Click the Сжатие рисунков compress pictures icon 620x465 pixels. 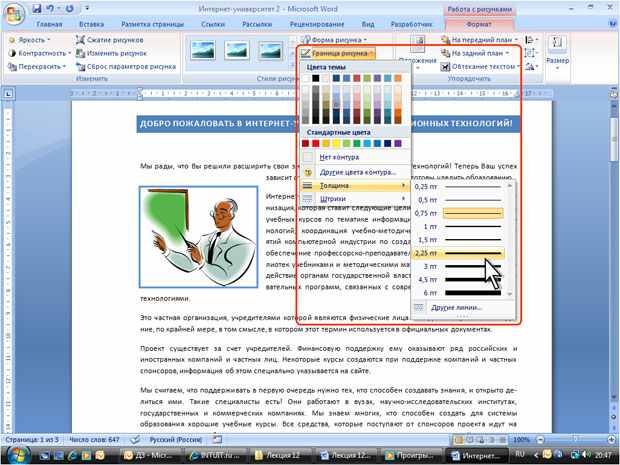tap(80, 40)
